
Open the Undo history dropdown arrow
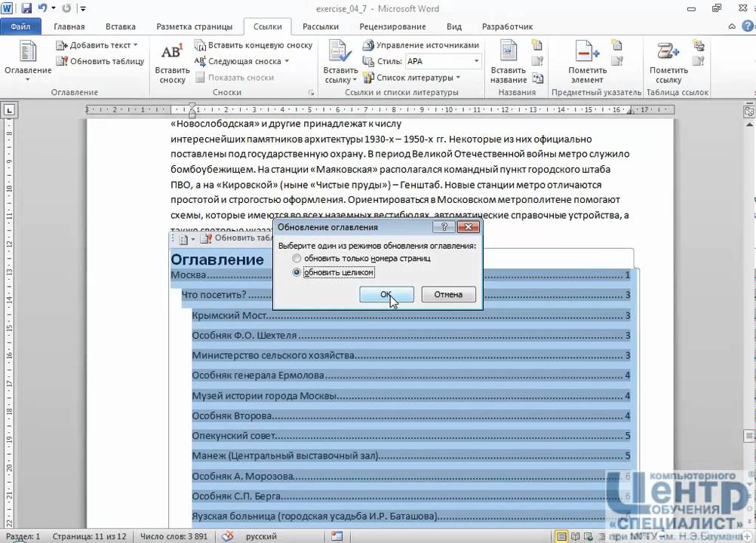click(x=53, y=8)
